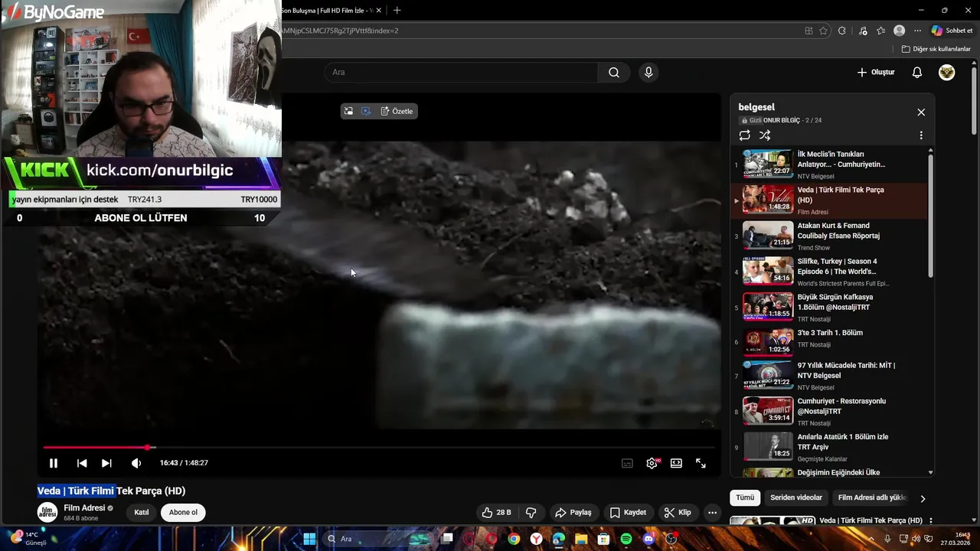The width and height of the screenshot is (980, 551).
Task: Play 'Büyük Sürgün Kafkasya 1.Bölüm' video
Action: pos(829,308)
